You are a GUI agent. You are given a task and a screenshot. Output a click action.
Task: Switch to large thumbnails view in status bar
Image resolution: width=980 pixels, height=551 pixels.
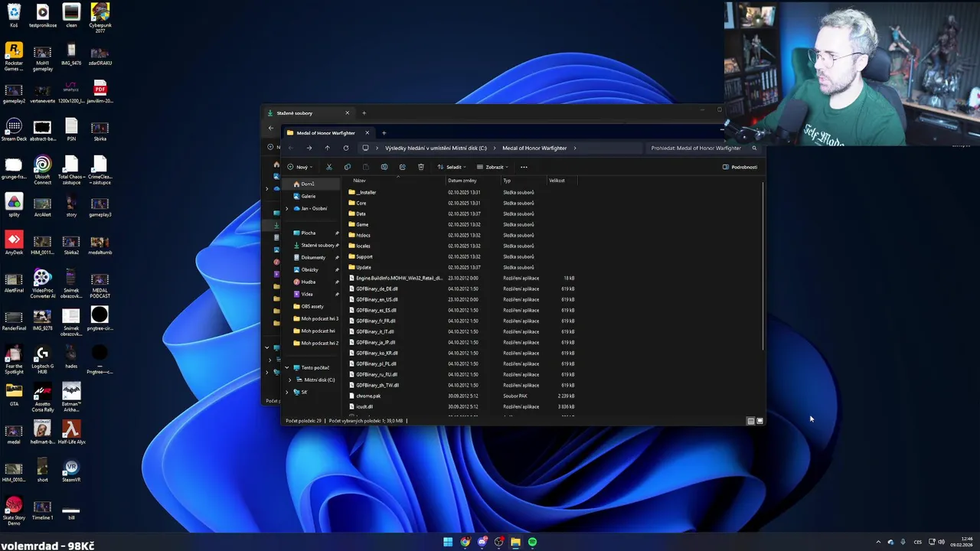tap(759, 421)
